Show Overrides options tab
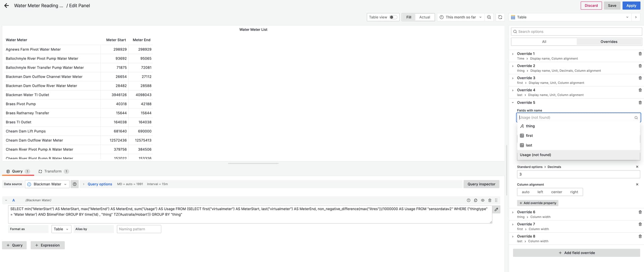This screenshot has height=272, width=644. click(609, 42)
